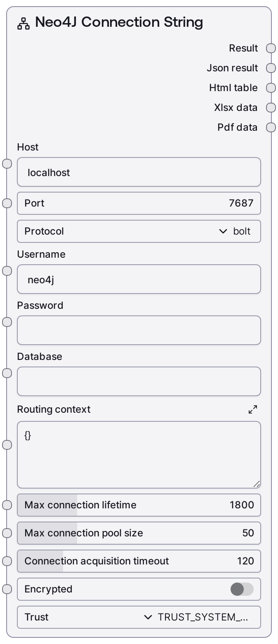Click the Max connection pool size slider
The height and width of the screenshot is (644, 278).
pos(139,533)
